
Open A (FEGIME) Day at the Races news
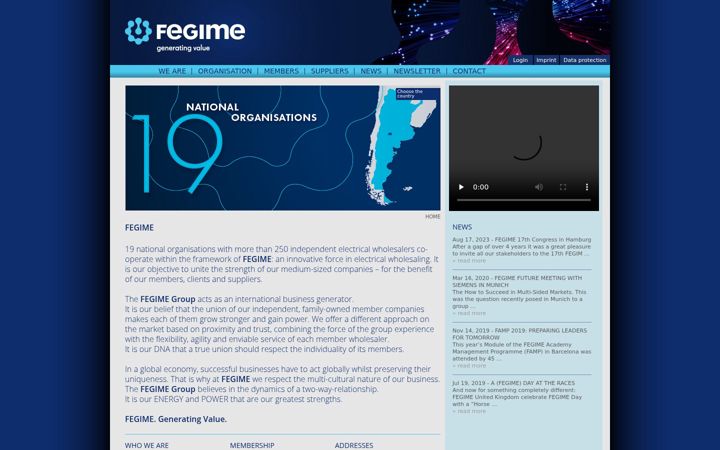click(x=513, y=383)
